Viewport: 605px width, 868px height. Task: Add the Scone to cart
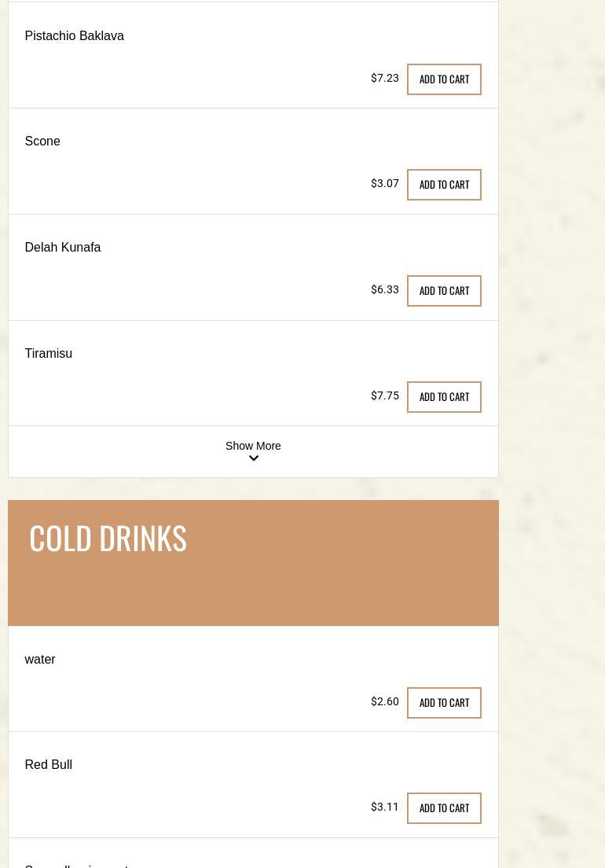tap(444, 185)
